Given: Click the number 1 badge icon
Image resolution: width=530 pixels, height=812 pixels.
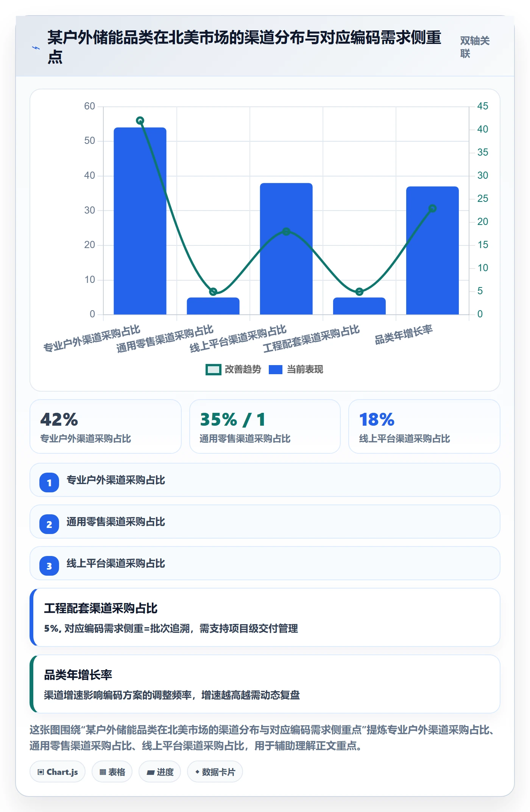Looking at the screenshot, I should click(x=49, y=483).
